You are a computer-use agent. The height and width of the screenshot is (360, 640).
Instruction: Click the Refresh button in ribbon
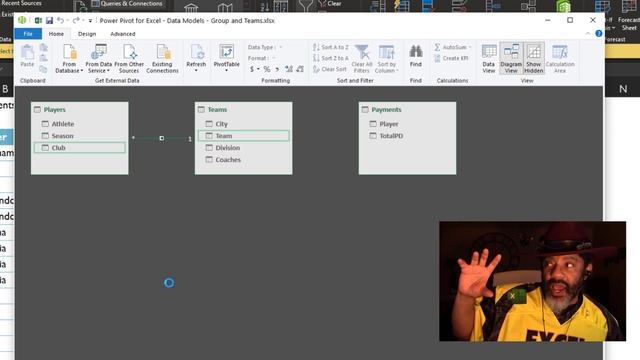click(x=196, y=58)
